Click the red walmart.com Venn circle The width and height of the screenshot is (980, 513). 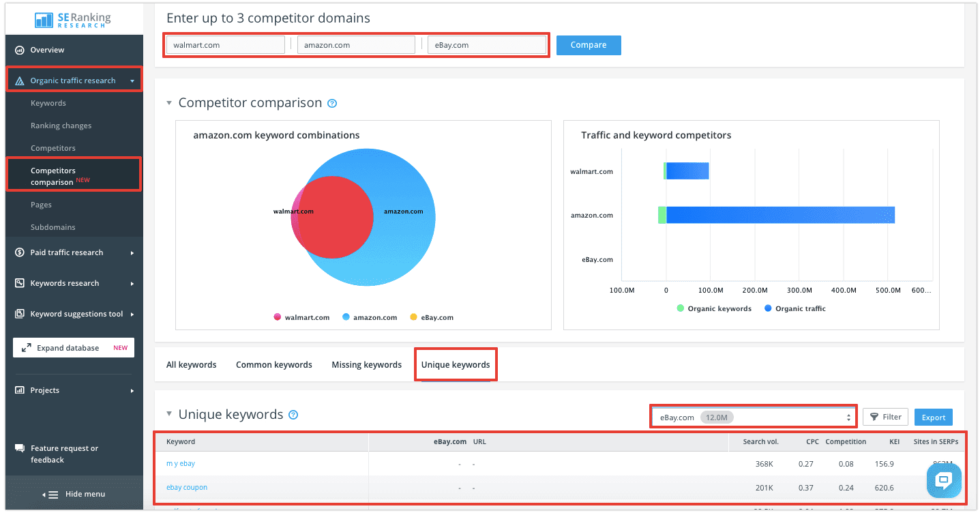(x=332, y=218)
